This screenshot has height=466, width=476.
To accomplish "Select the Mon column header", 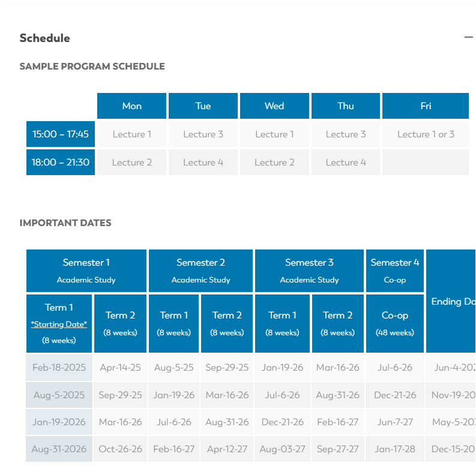I will tap(131, 106).
